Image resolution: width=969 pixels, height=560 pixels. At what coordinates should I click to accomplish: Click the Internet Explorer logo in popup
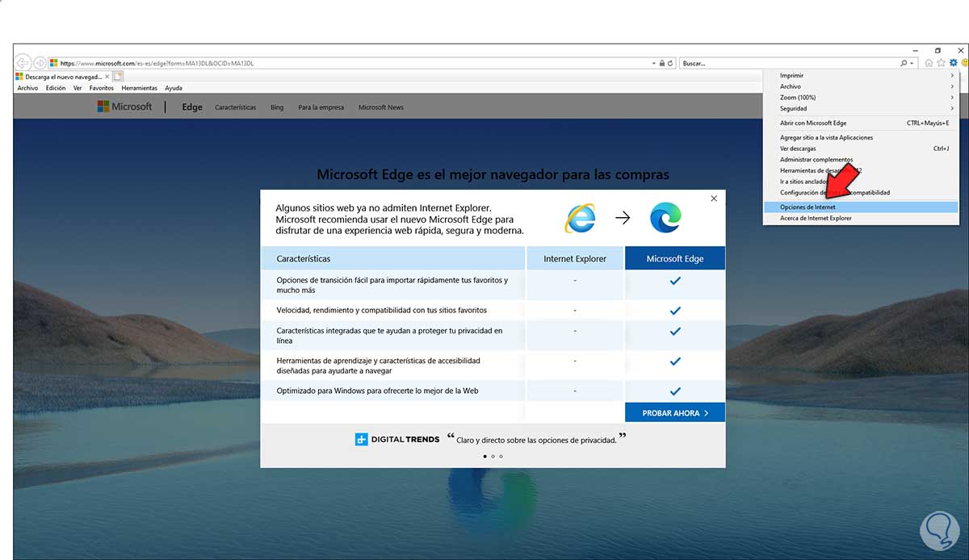point(581,217)
